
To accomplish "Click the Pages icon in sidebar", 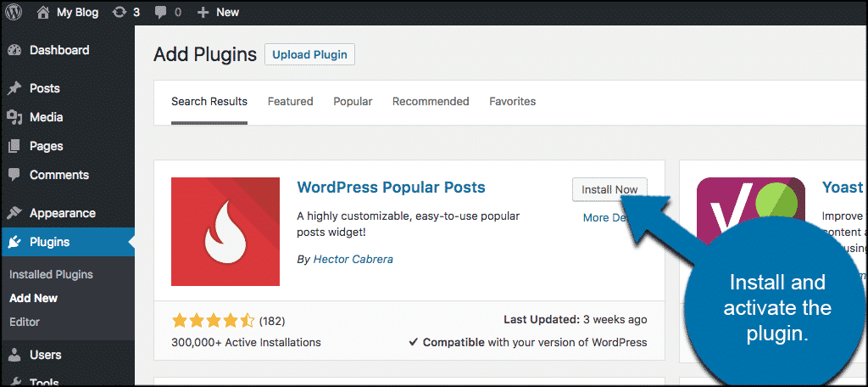I will point(15,146).
